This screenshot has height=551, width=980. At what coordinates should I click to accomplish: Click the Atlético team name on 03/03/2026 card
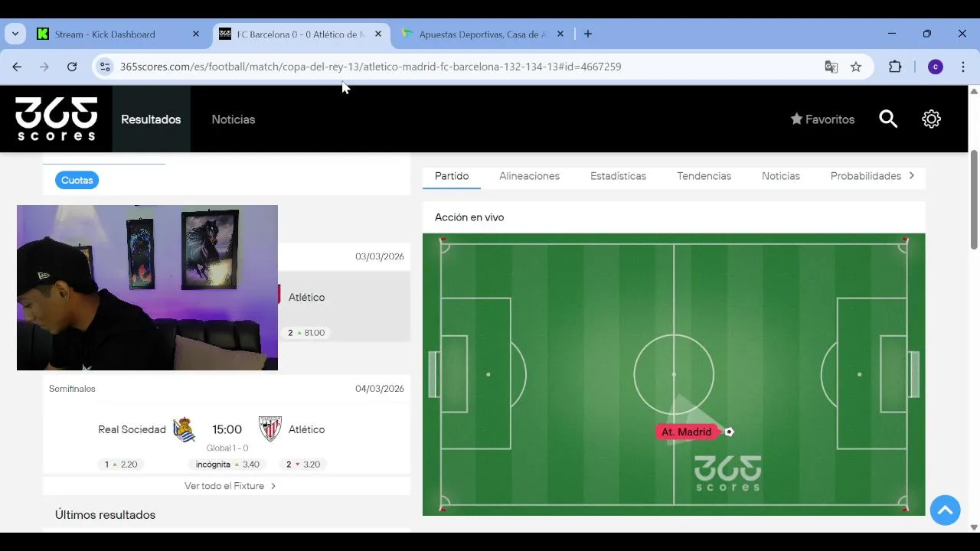point(306,297)
